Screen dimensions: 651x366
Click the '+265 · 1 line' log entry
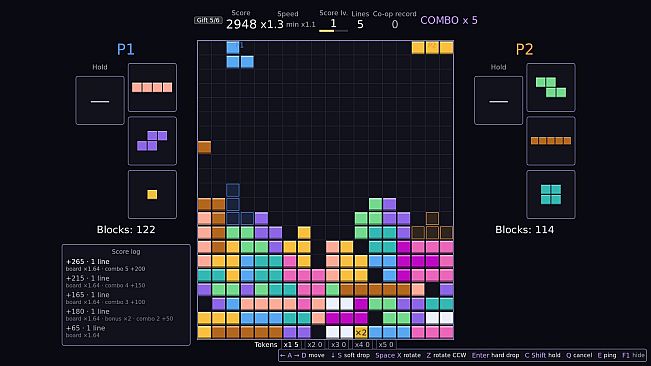click(x=88, y=261)
